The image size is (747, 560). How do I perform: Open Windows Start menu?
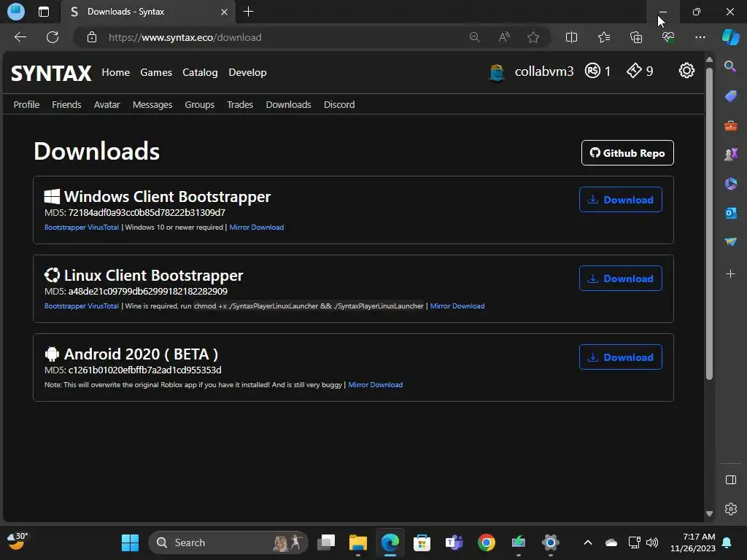(130, 542)
